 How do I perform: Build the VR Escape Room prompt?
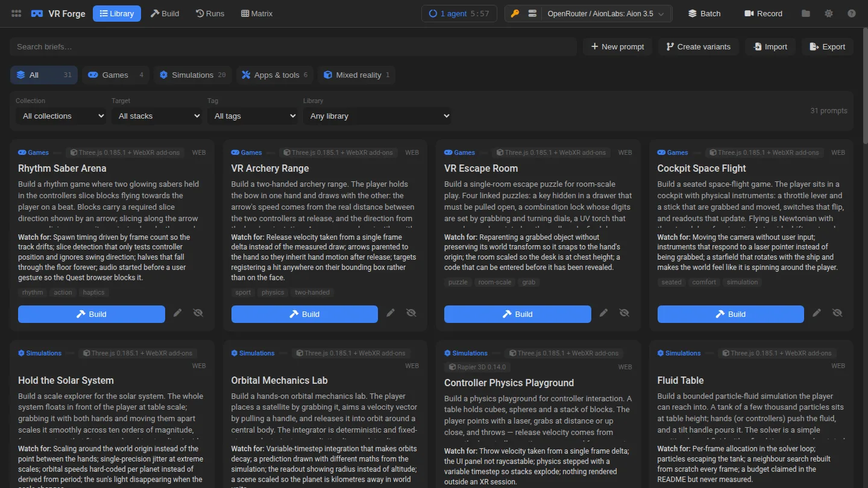[518, 314]
